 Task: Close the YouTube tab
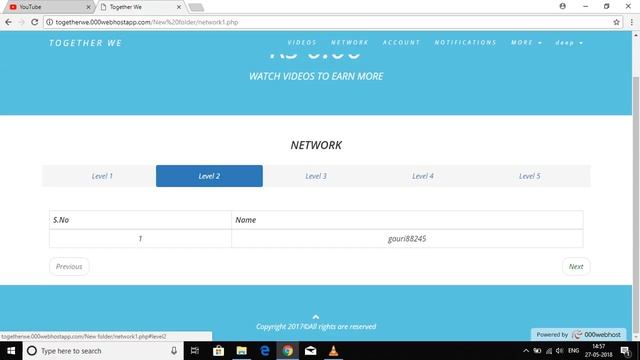click(88, 7)
